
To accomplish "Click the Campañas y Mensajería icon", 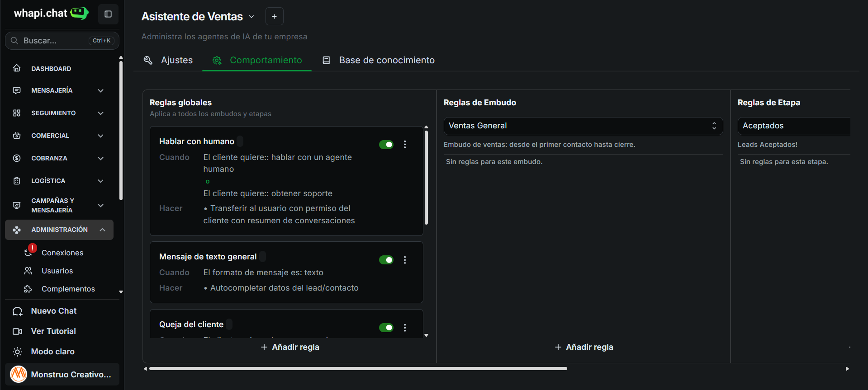I will pos(17,205).
